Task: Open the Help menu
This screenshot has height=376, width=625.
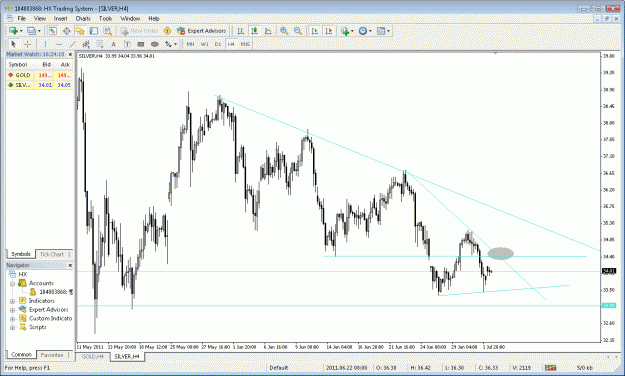Action: click(154, 18)
